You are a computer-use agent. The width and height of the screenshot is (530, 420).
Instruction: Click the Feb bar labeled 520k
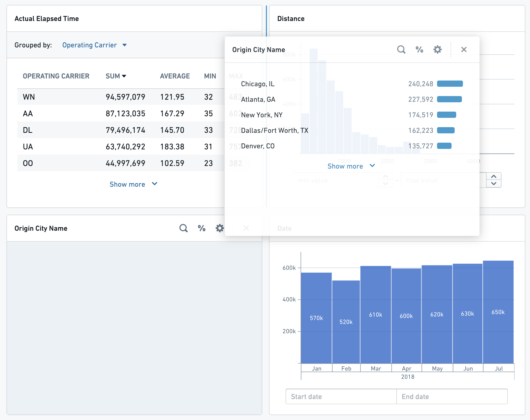346,322
